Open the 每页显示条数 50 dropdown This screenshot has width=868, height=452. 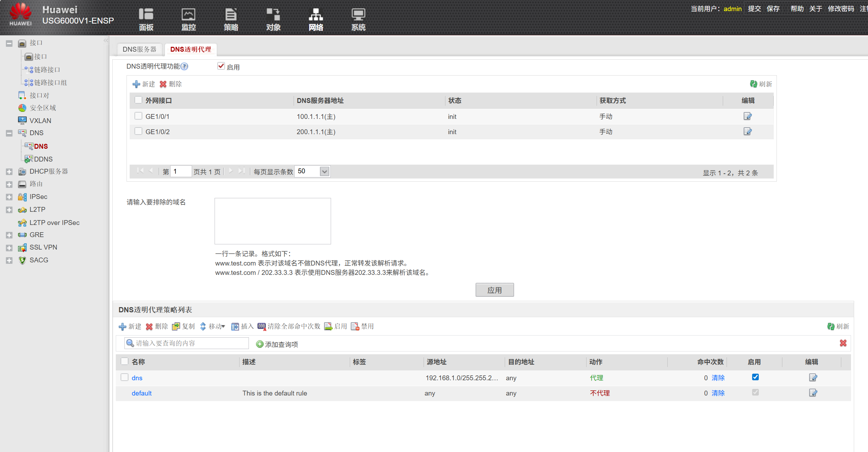click(324, 172)
